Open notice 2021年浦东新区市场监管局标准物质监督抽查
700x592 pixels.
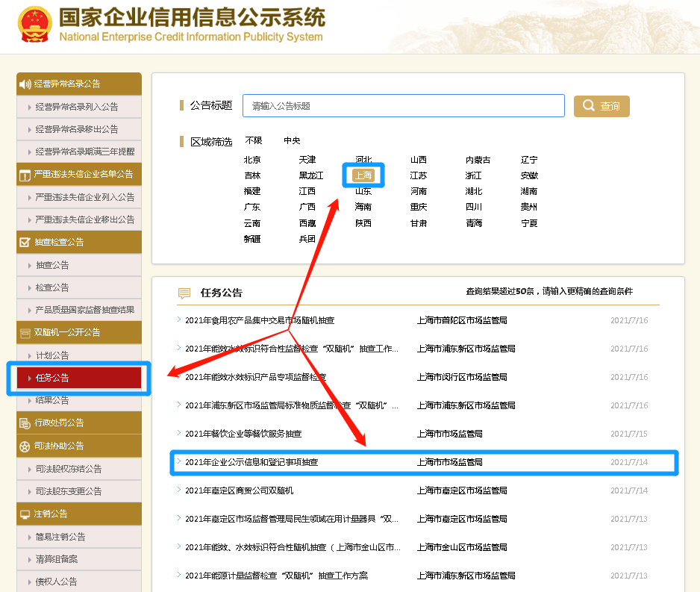click(292, 406)
